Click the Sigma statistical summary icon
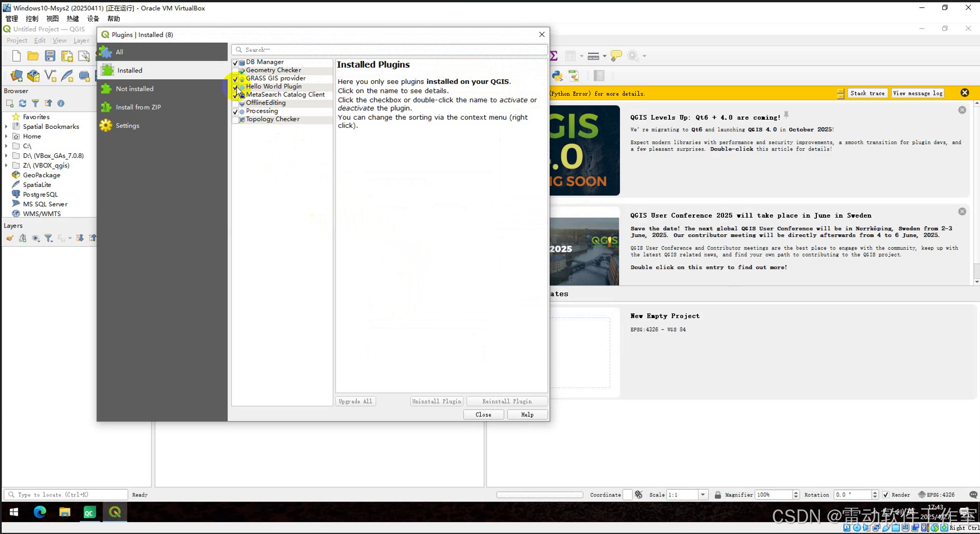This screenshot has height=534, width=980. 554,56
